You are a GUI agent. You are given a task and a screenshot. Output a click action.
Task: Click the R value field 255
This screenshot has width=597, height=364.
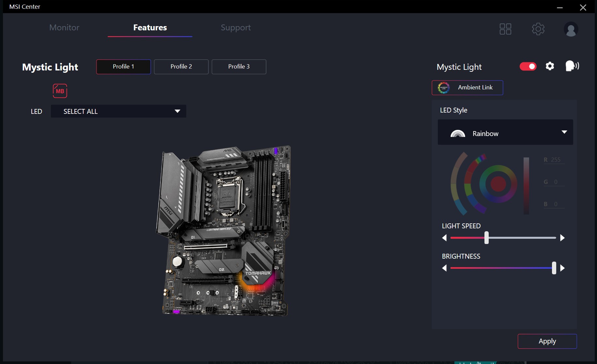click(x=554, y=160)
